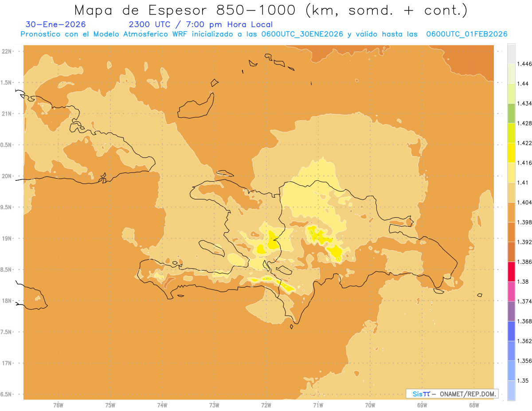Viewport: 532px width, 411px height.
Task: Click the legend value "1.446"
Action: [x=524, y=64]
